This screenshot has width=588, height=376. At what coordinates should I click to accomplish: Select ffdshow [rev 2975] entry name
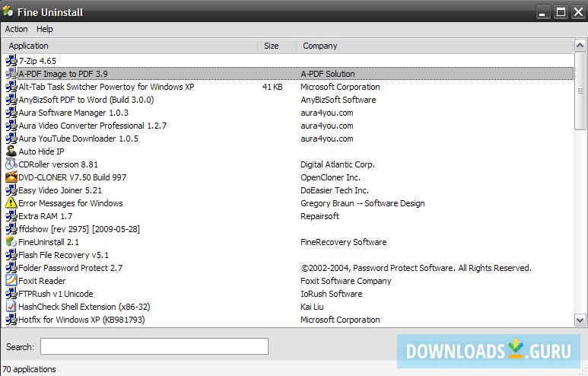(79, 229)
